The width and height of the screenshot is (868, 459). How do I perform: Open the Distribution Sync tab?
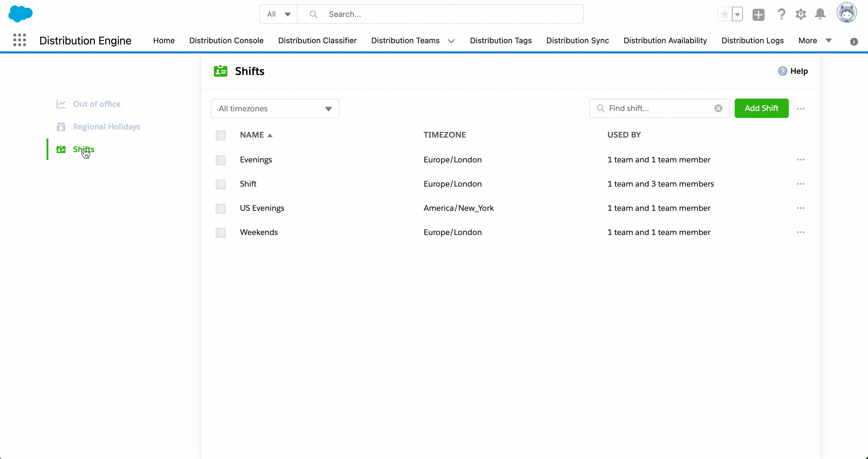577,41
